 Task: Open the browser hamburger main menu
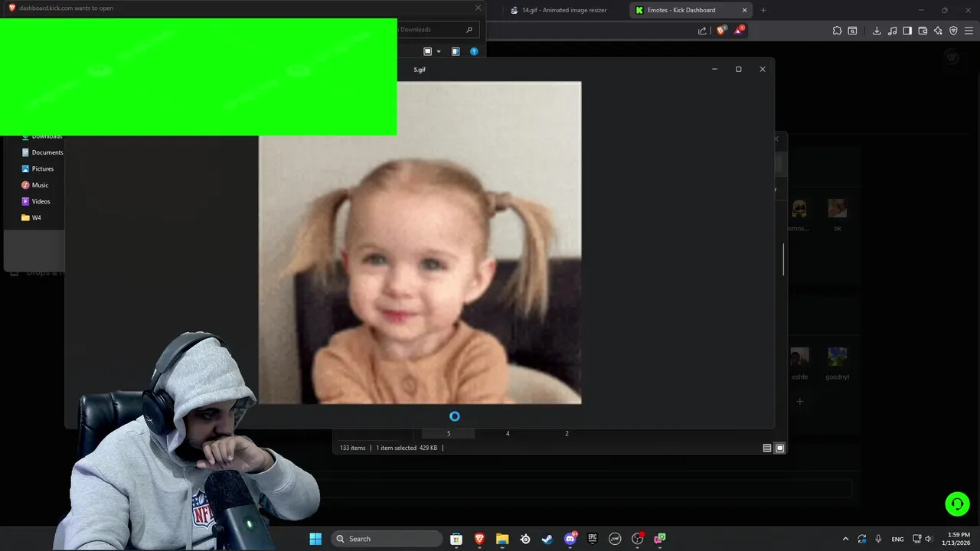969,31
